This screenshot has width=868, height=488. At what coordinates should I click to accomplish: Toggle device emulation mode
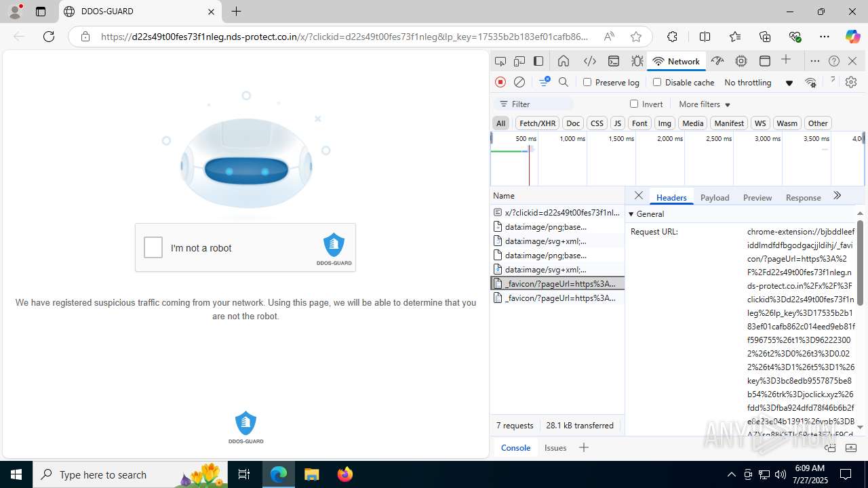point(519,61)
